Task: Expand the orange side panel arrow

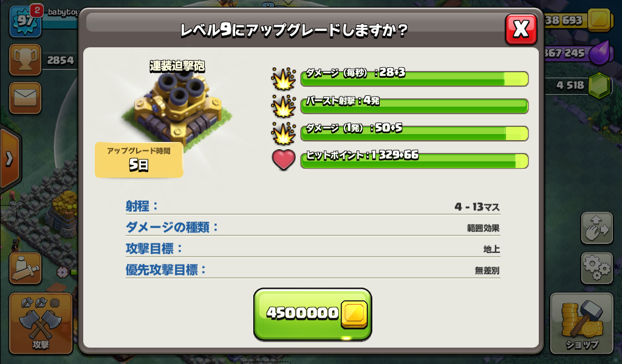Action: click(x=9, y=158)
